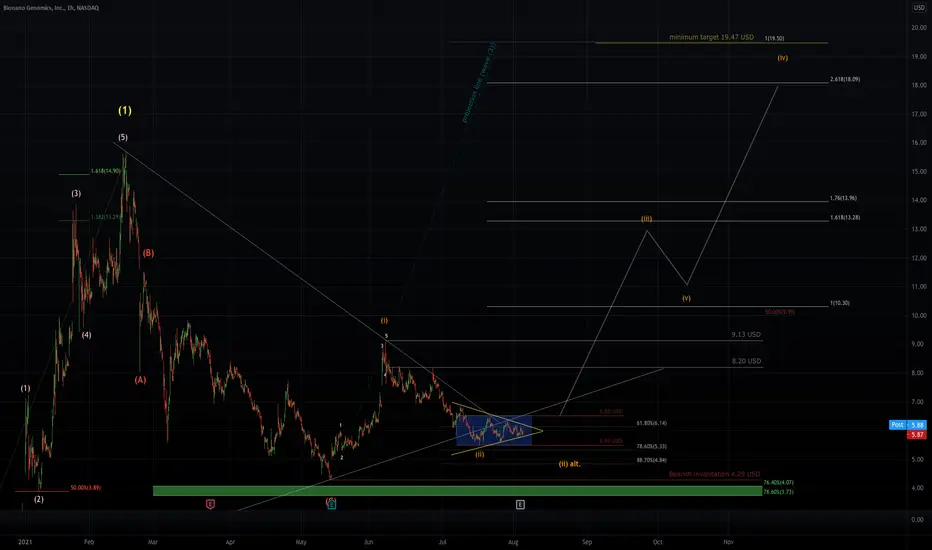
Task: Click the orange (iii) wave label
Action: (647, 219)
